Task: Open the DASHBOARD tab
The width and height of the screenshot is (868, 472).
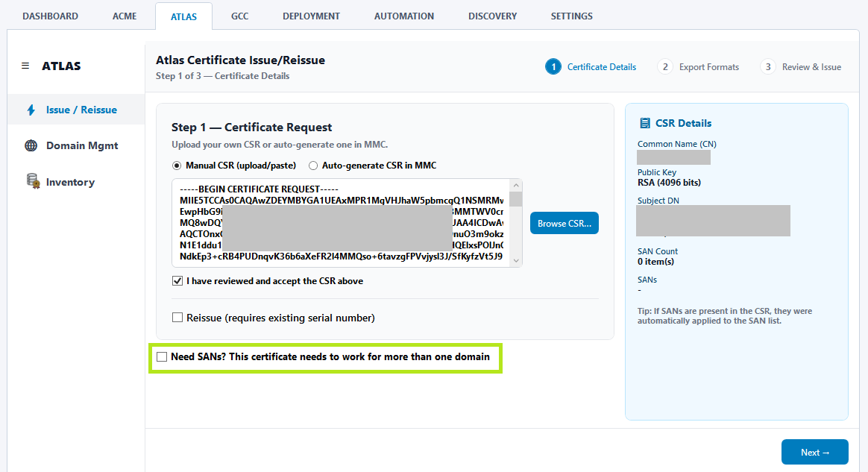Action: point(51,16)
